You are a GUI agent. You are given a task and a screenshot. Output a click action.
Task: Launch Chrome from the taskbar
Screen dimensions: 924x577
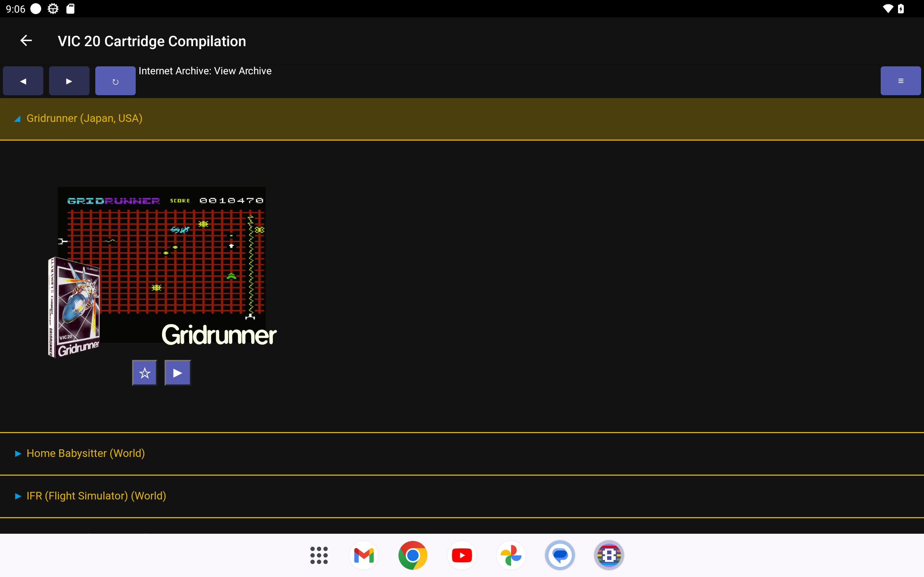coord(413,555)
